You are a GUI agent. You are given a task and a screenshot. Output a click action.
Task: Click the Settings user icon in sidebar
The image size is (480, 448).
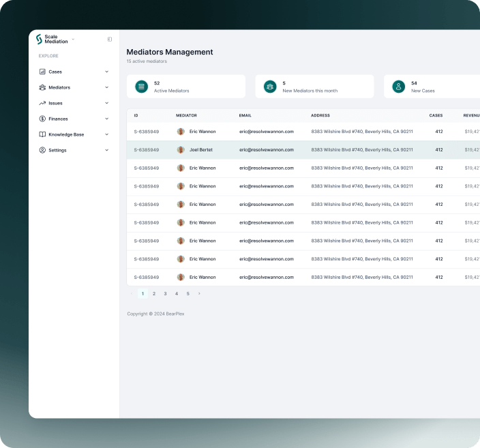click(42, 150)
